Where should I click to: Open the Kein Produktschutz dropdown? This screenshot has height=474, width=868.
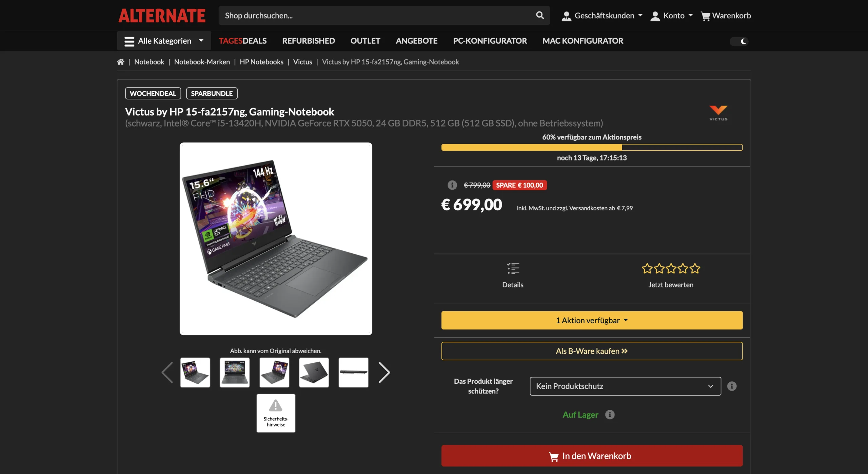point(625,386)
